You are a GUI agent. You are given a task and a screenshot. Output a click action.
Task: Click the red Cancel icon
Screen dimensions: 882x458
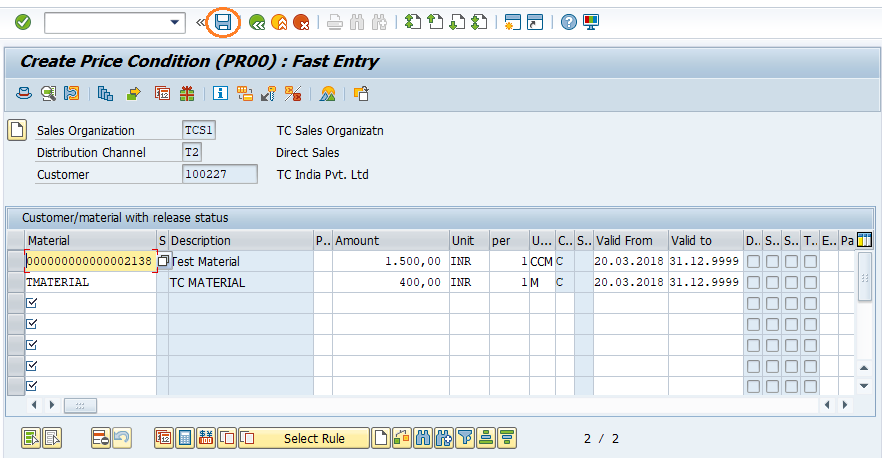tap(300, 21)
